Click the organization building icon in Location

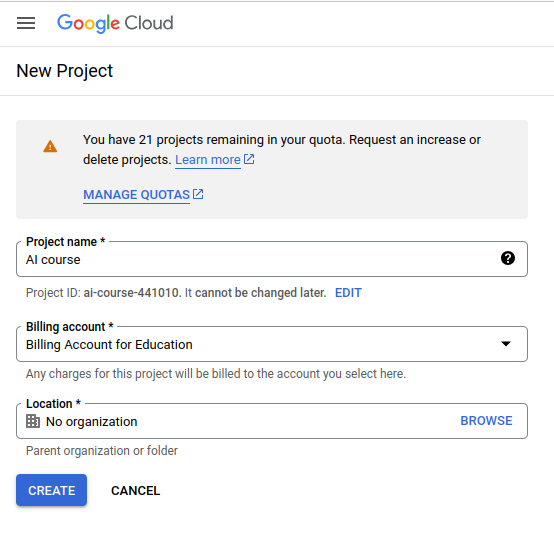tap(33, 421)
